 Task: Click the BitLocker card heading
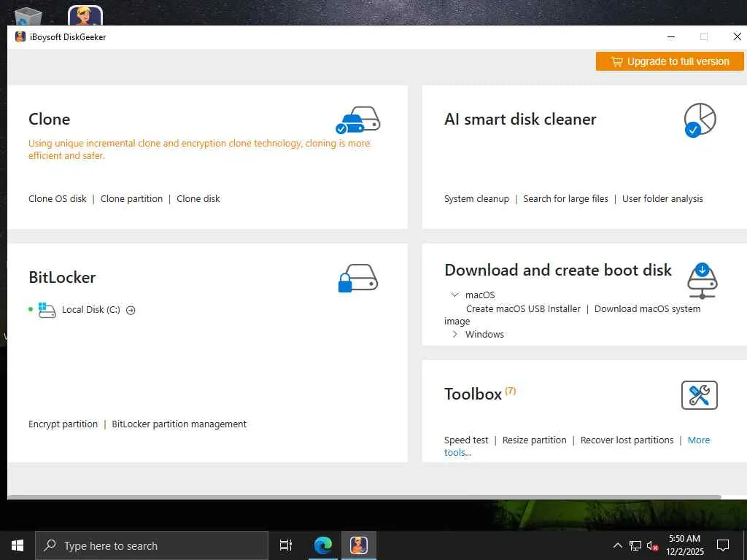62,277
